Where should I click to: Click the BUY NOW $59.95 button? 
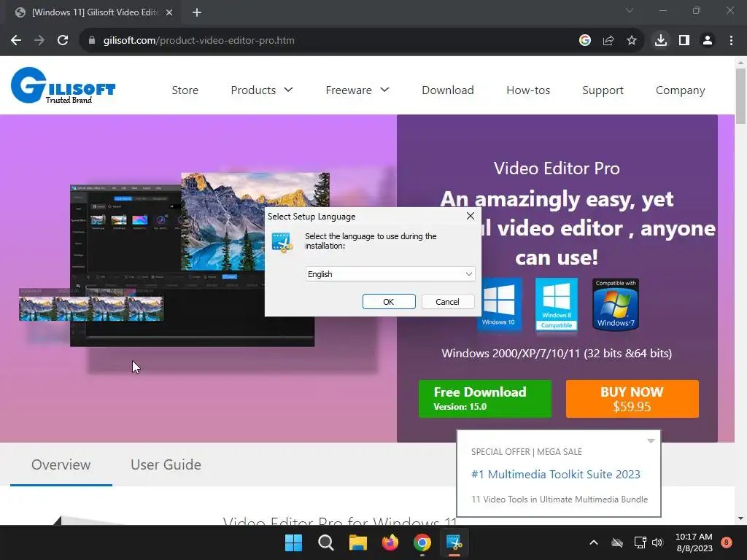pyautogui.click(x=632, y=399)
